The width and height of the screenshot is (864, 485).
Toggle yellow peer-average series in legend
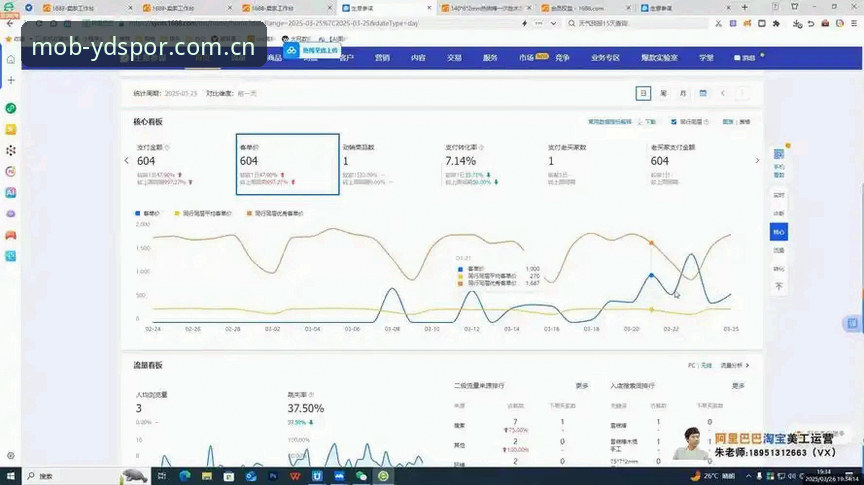click(x=203, y=213)
